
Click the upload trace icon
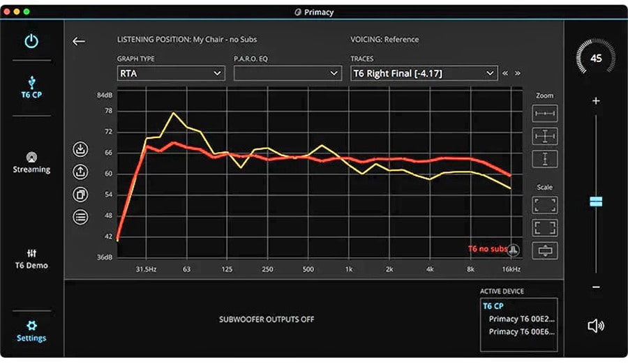[x=80, y=172]
